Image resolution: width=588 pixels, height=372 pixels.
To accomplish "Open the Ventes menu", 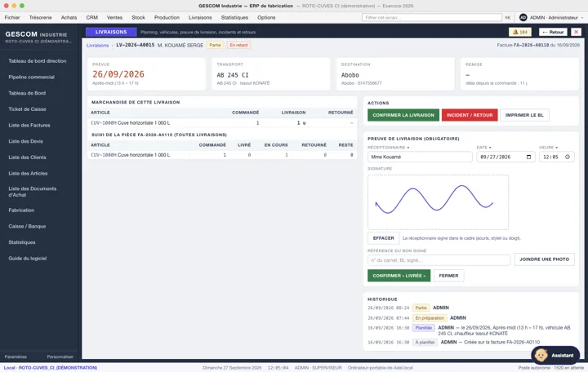I will pyautogui.click(x=114, y=18).
